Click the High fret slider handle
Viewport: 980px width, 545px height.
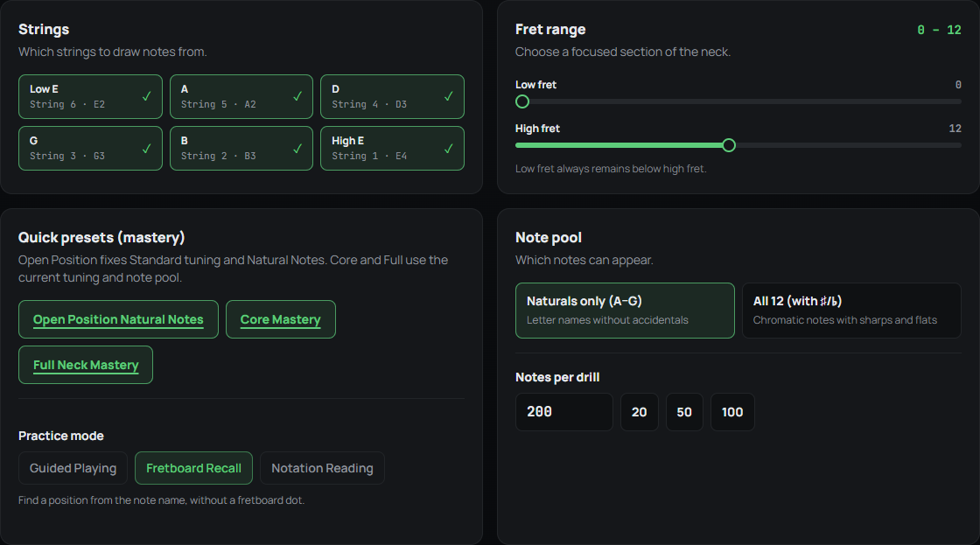click(729, 145)
